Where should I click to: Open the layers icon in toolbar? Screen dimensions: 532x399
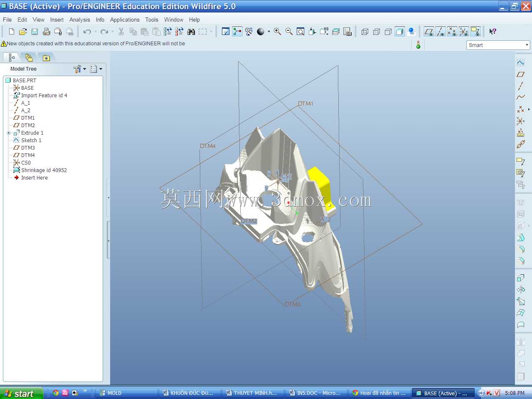[336, 32]
